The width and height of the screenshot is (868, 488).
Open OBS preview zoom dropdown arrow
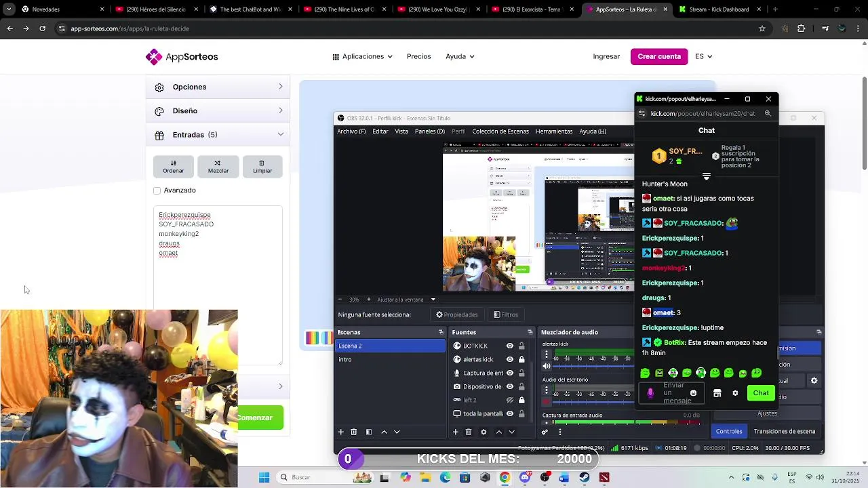click(x=433, y=300)
